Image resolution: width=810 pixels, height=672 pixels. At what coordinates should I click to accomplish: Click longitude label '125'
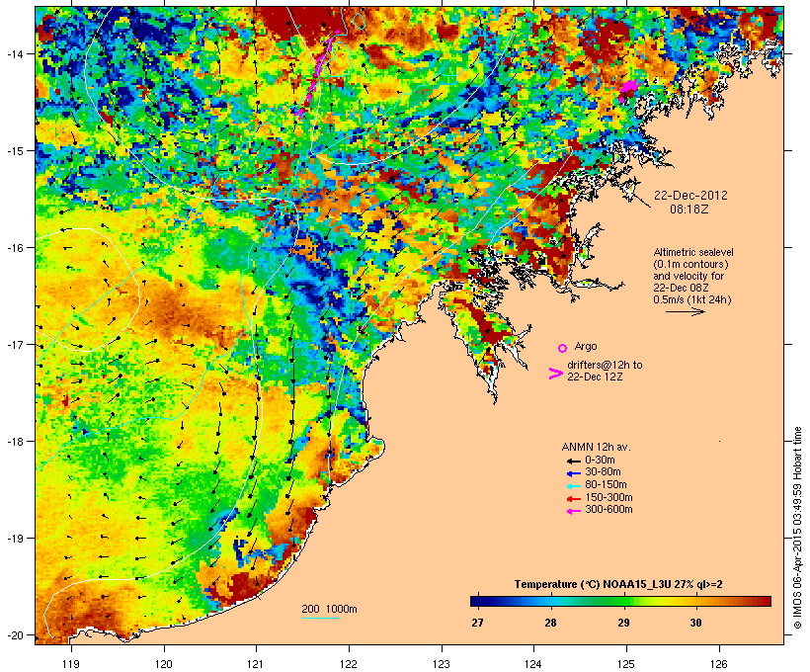tap(626, 664)
